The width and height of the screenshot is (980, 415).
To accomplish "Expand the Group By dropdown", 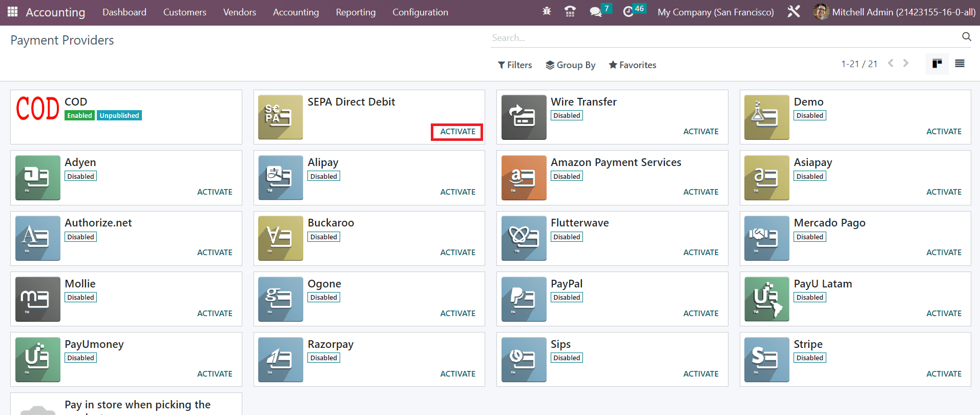I will click(570, 65).
